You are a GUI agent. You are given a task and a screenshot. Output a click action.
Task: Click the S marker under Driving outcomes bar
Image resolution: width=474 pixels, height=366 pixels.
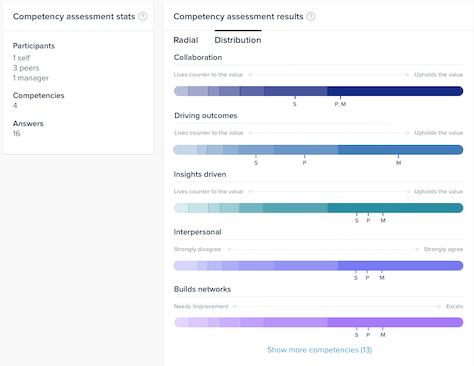256,163
